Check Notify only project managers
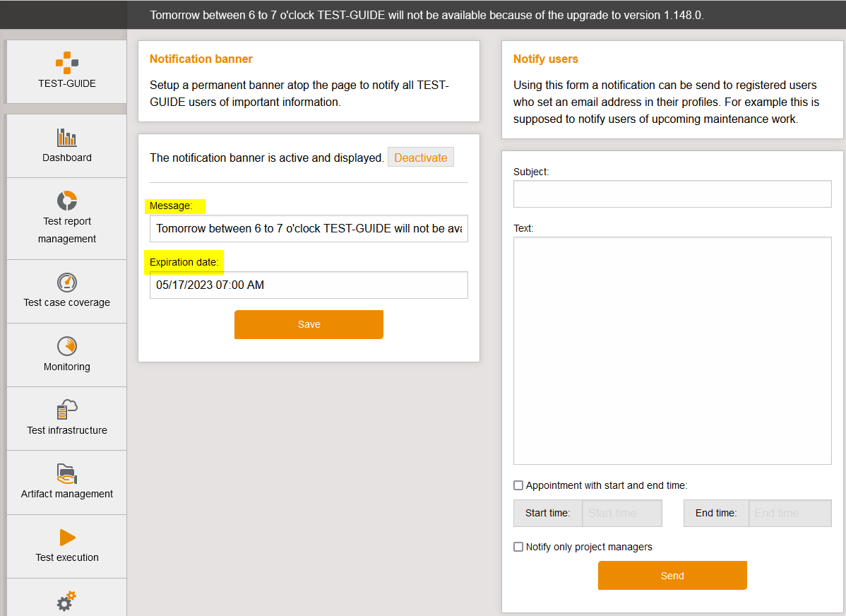The height and width of the screenshot is (616, 846). [518, 547]
